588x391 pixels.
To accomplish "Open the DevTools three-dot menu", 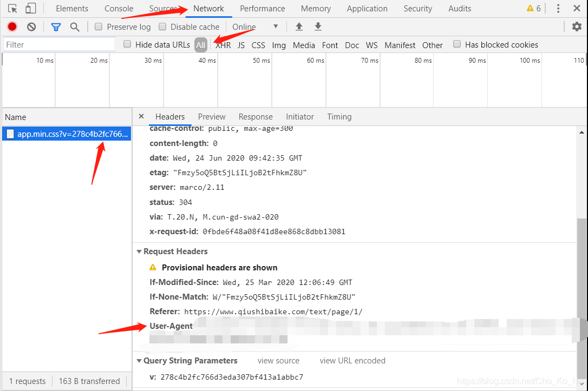I will (x=558, y=9).
